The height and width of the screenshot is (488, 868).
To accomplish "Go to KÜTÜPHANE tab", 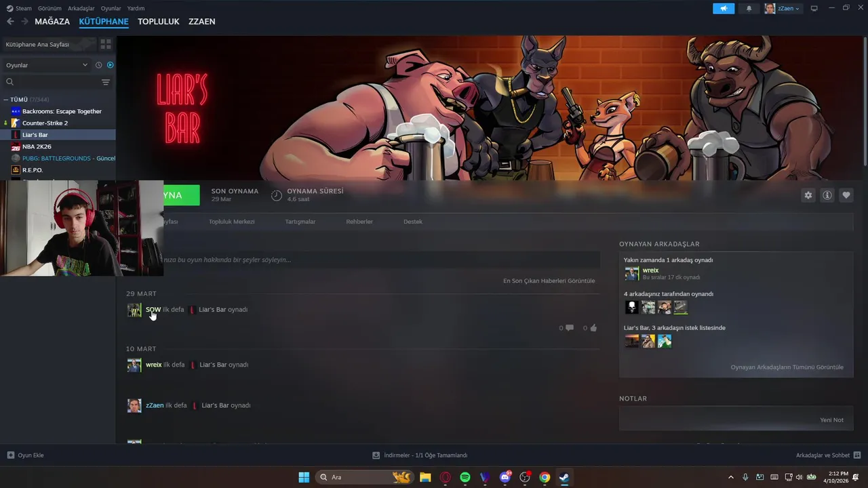I will [x=104, y=22].
